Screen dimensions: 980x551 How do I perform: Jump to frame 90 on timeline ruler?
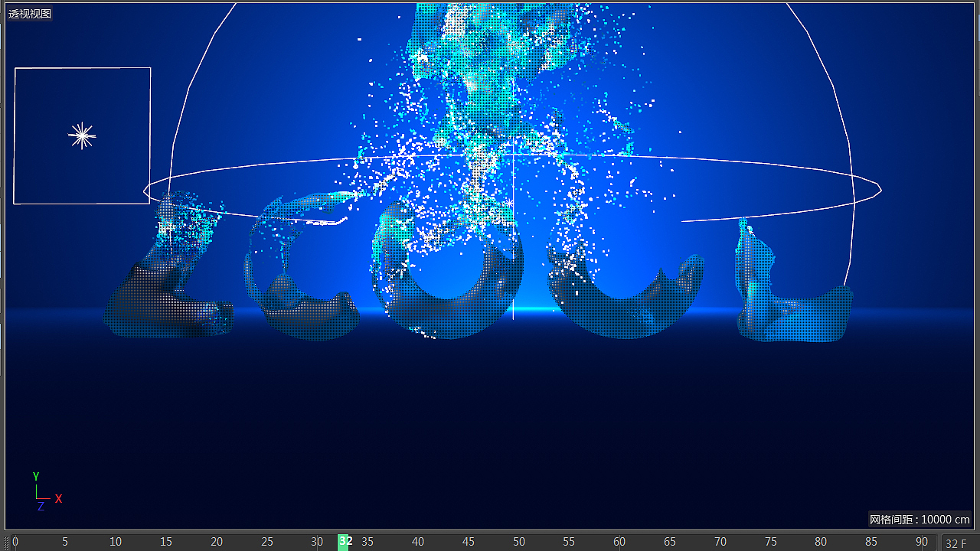click(x=922, y=542)
